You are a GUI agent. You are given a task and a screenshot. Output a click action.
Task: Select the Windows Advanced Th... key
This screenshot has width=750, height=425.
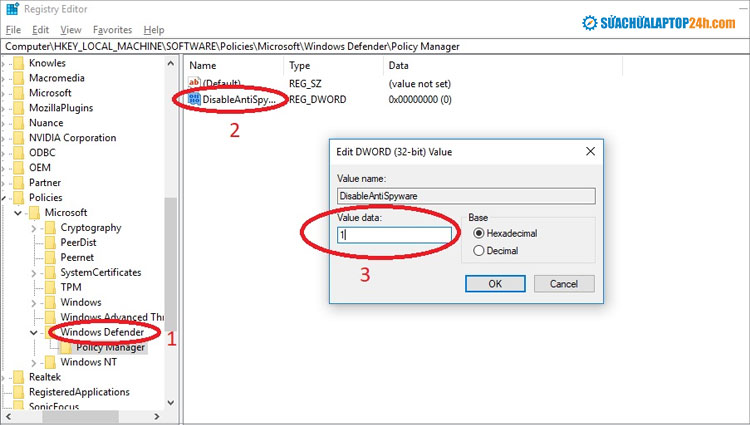(112, 317)
